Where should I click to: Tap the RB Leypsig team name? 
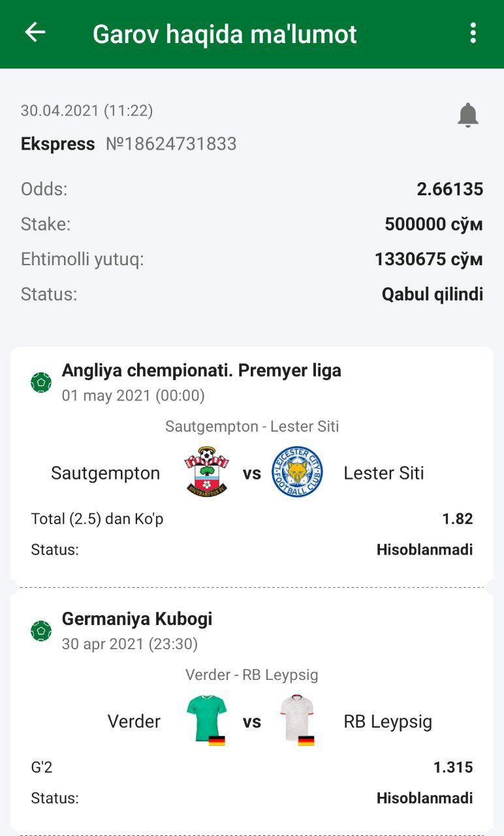pyautogui.click(x=388, y=721)
